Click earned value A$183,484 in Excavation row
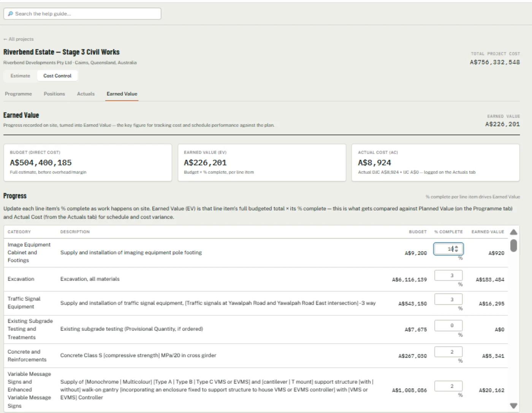 click(490, 280)
